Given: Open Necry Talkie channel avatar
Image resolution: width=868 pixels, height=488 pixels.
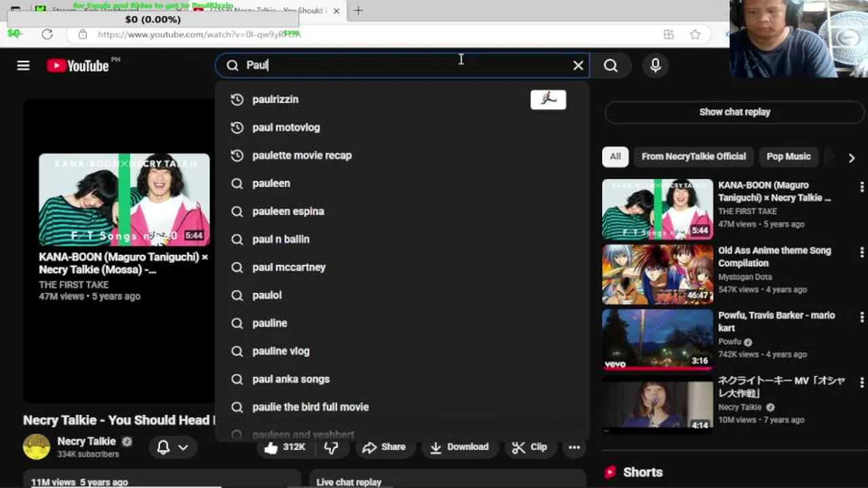Looking at the screenshot, I should click(x=37, y=447).
